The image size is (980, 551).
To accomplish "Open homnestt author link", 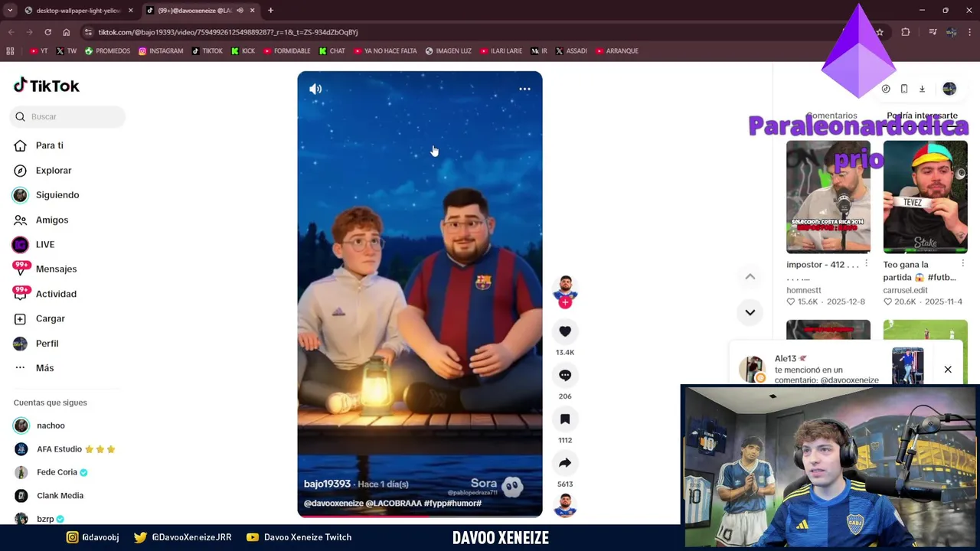I will 804,290.
